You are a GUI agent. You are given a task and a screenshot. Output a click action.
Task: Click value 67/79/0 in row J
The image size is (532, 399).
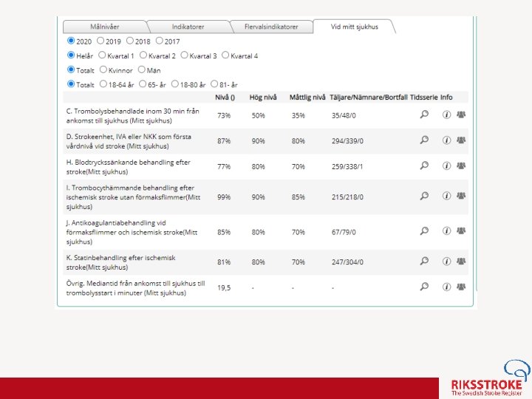point(344,233)
